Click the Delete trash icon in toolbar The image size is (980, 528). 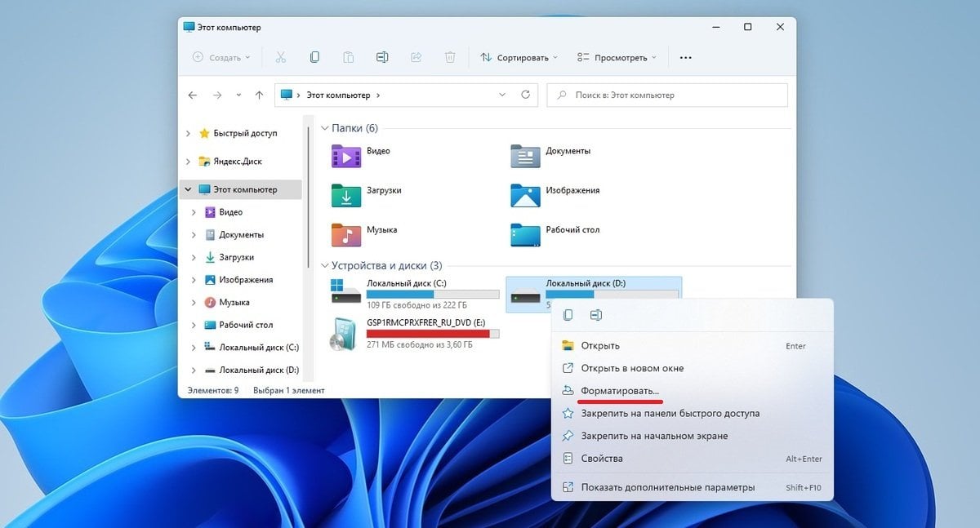(x=450, y=58)
